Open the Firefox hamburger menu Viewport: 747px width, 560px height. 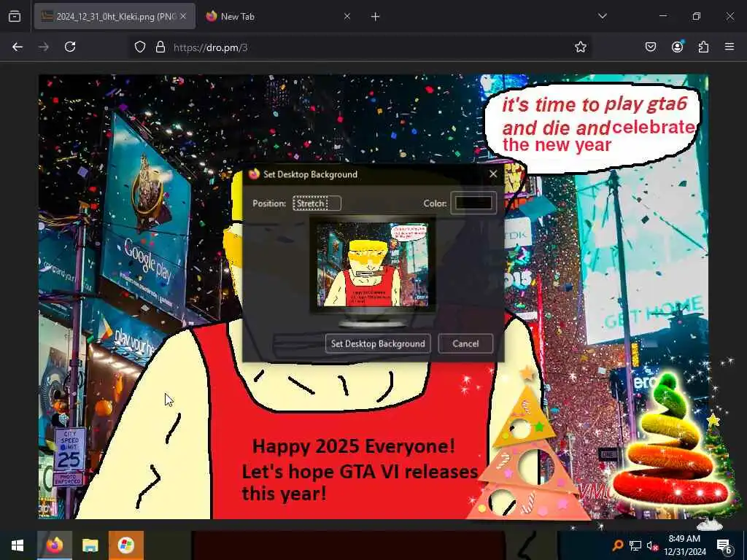[729, 47]
